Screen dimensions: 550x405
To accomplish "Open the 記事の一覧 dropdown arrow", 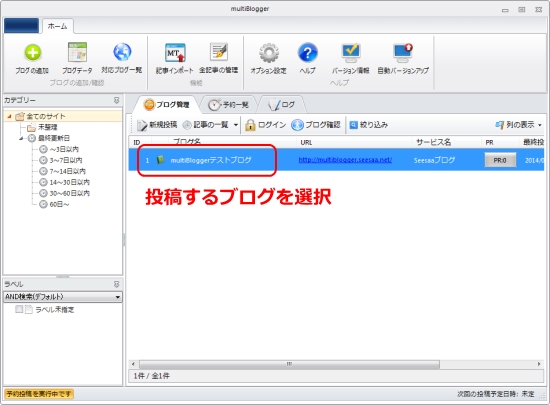I will 236,125.
